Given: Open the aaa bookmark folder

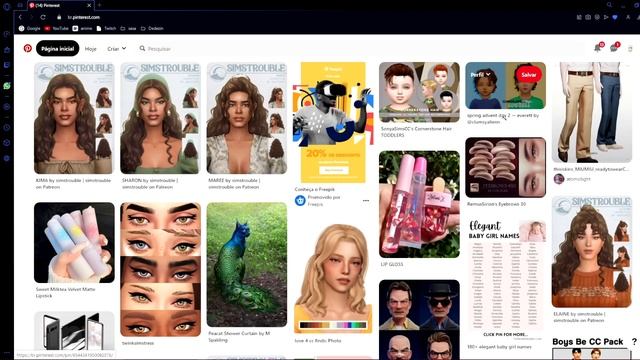Looking at the screenshot, I should [x=129, y=29].
